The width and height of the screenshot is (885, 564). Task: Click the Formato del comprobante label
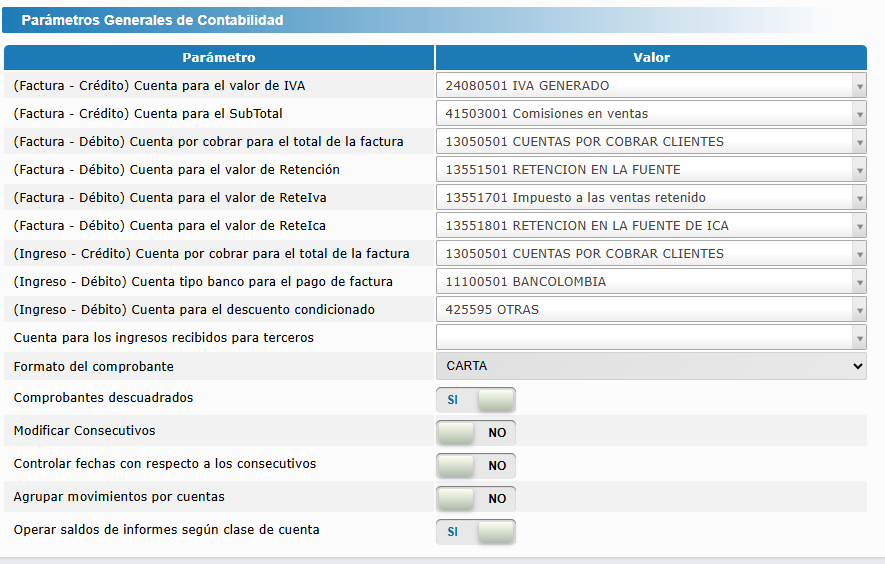point(94,367)
